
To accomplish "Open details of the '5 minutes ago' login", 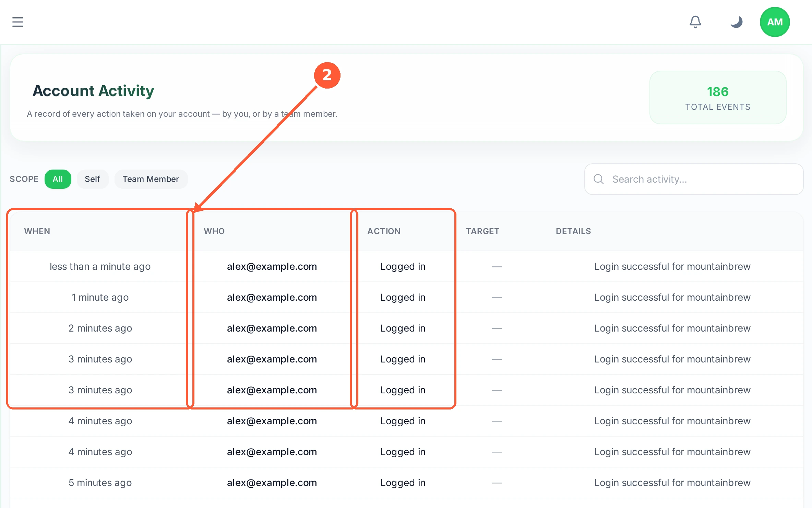I will point(672,483).
